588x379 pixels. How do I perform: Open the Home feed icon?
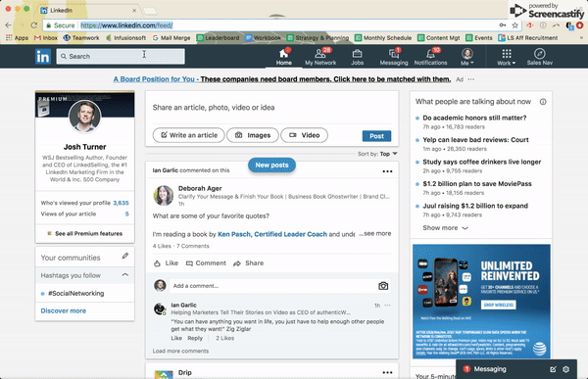click(x=284, y=57)
